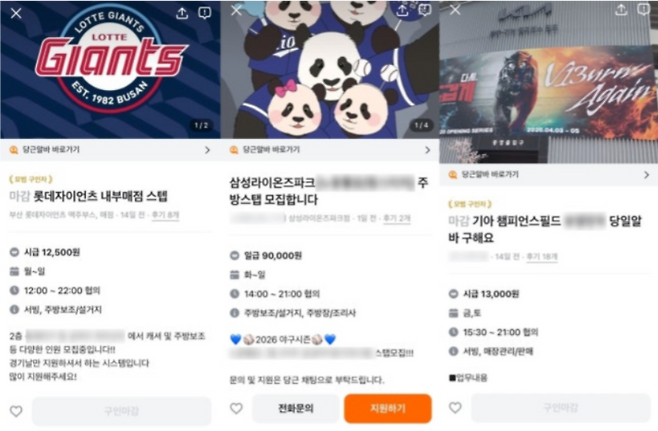
Task: Tap share icon on Lotte Giants post
Action: [182, 13]
